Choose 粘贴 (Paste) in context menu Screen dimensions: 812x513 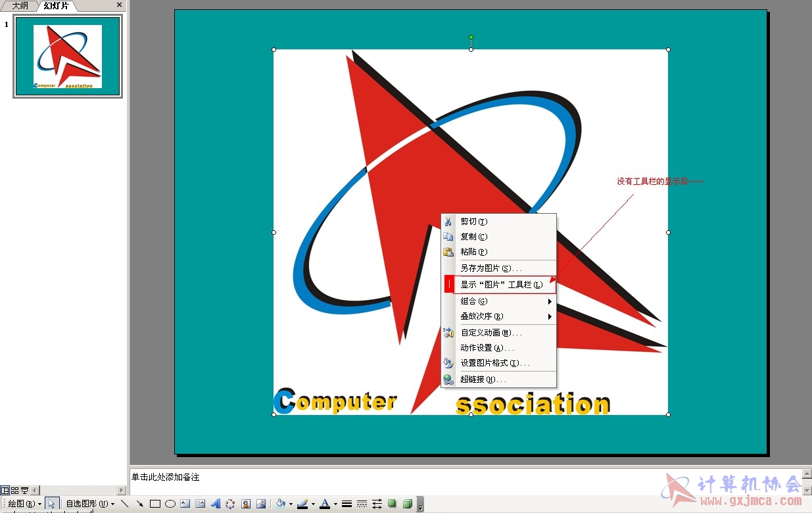point(498,252)
